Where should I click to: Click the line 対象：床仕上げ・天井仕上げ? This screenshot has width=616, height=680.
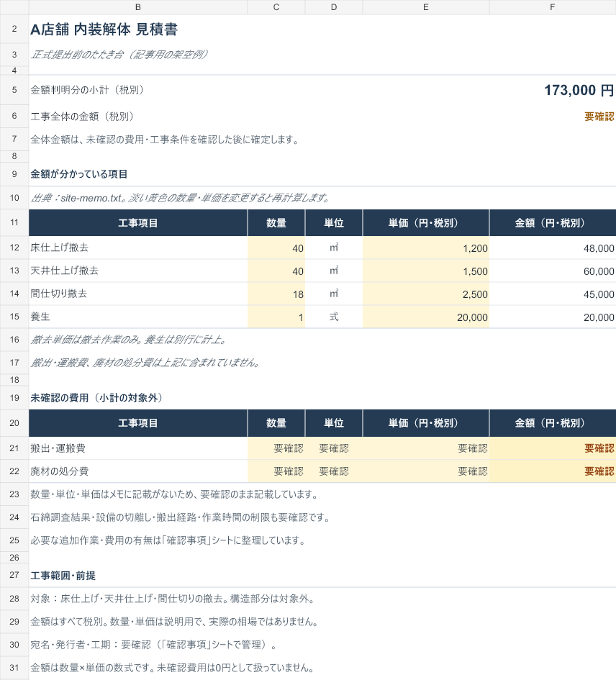pos(173,599)
